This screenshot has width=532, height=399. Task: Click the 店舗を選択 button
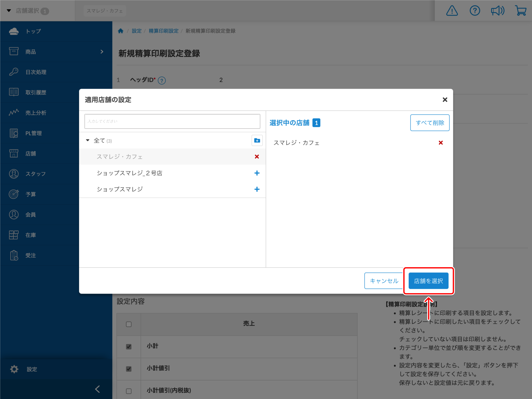pos(428,281)
